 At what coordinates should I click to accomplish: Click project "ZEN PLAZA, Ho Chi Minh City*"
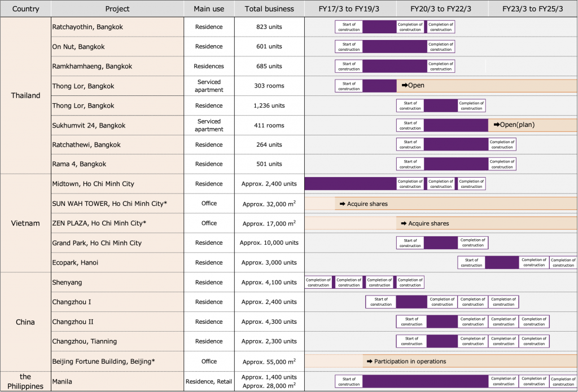point(99,223)
